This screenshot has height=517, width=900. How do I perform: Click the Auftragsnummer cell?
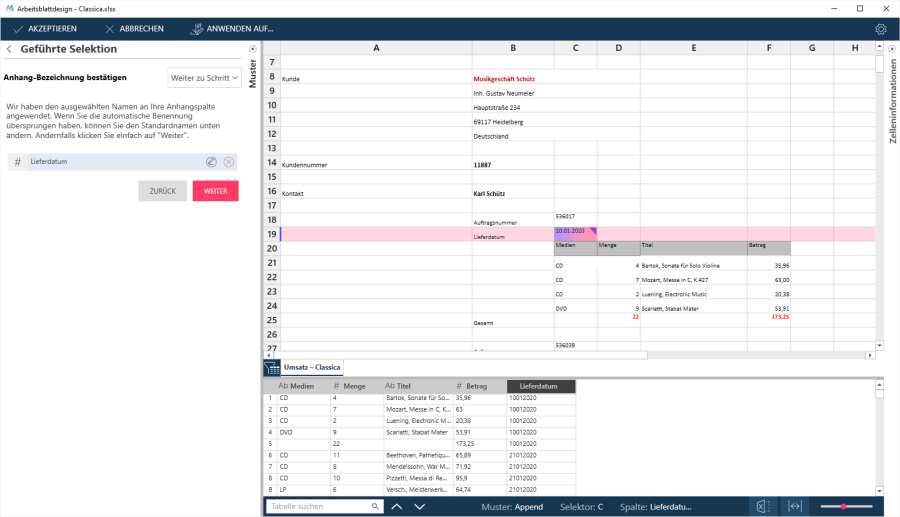(513, 222)
